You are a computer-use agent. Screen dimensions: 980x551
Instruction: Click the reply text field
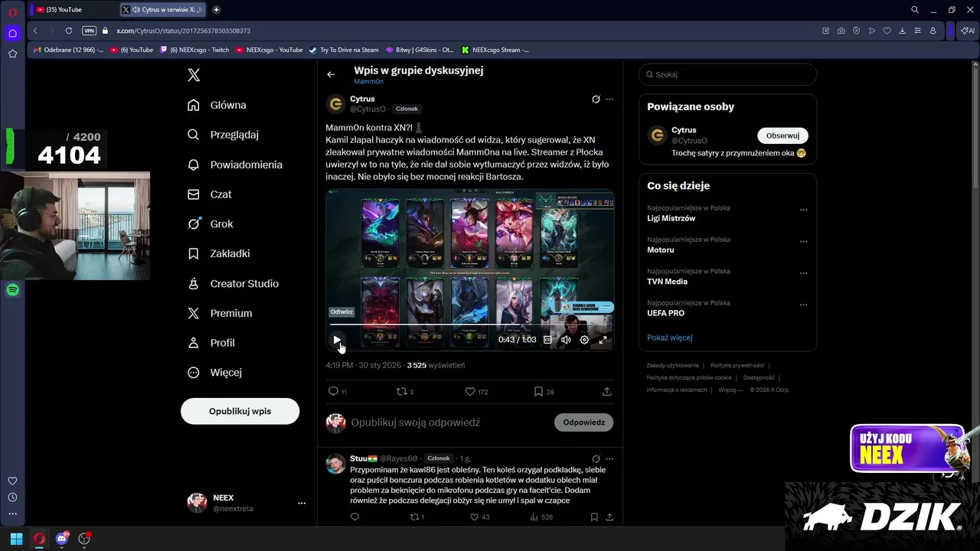coord(448,422)
